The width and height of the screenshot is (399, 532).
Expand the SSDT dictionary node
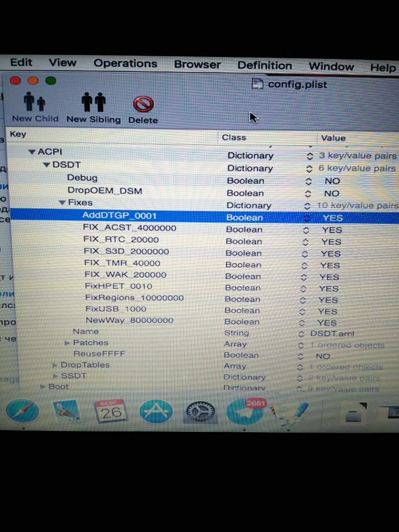coord(55,376)
